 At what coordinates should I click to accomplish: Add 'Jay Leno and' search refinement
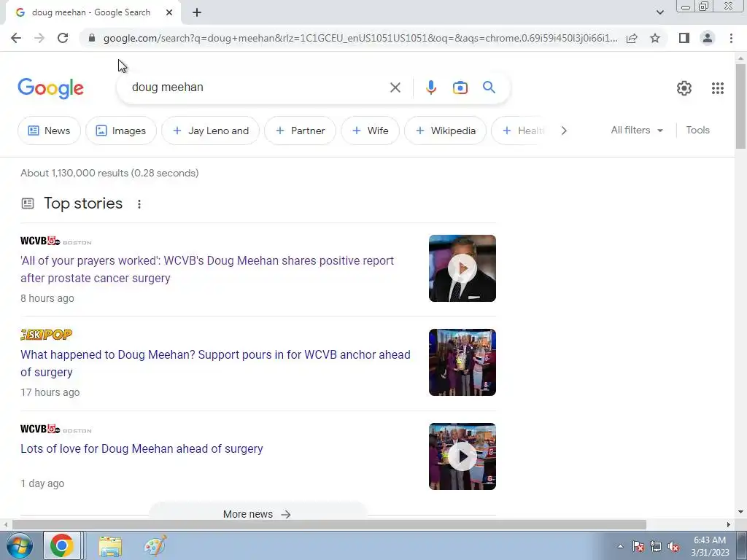(211, 131)
